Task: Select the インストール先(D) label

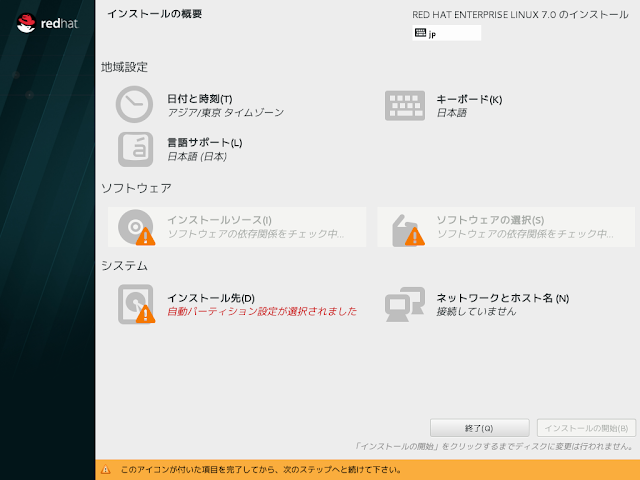Action: click(x=211, y=298)
